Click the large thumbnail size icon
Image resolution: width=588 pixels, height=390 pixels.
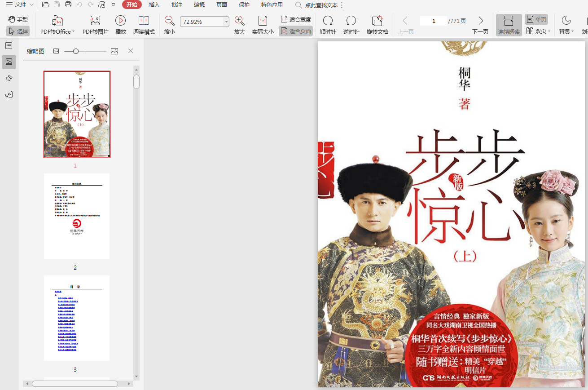[114, 51]
